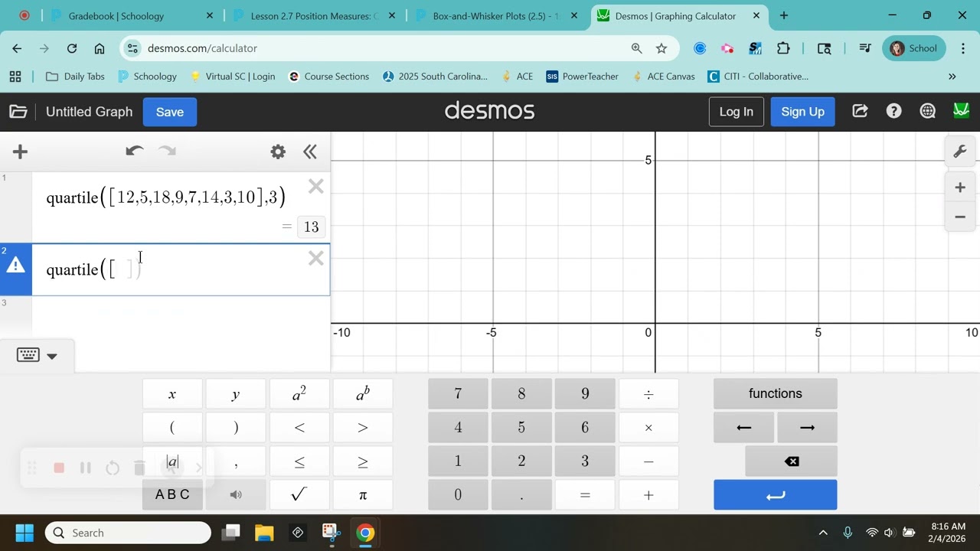Switch to Box-and-Whisker Plots tab
The image size is (980, 551).
[x=495, y=15]
